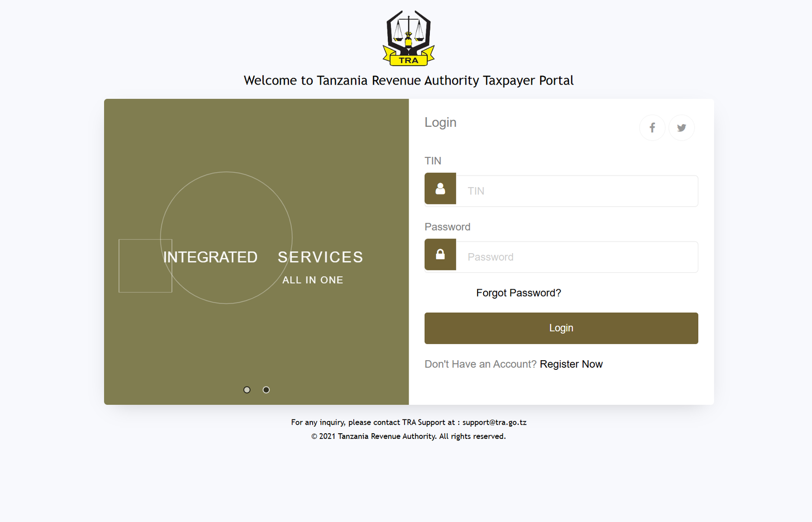Click the Login panel heading
The height and width of the screenshot is (522, 812).
[x=441, y=123]
